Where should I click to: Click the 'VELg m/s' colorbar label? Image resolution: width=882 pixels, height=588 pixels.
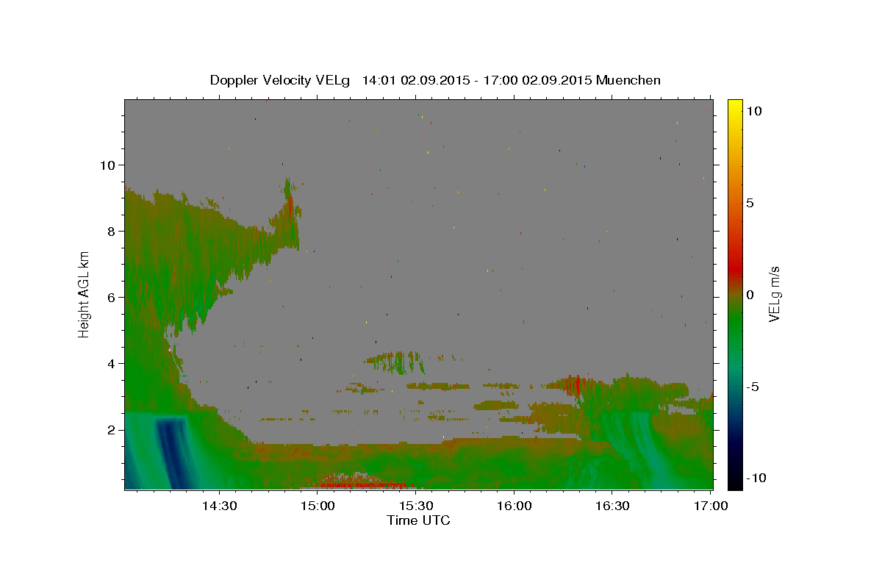(775, 295)
